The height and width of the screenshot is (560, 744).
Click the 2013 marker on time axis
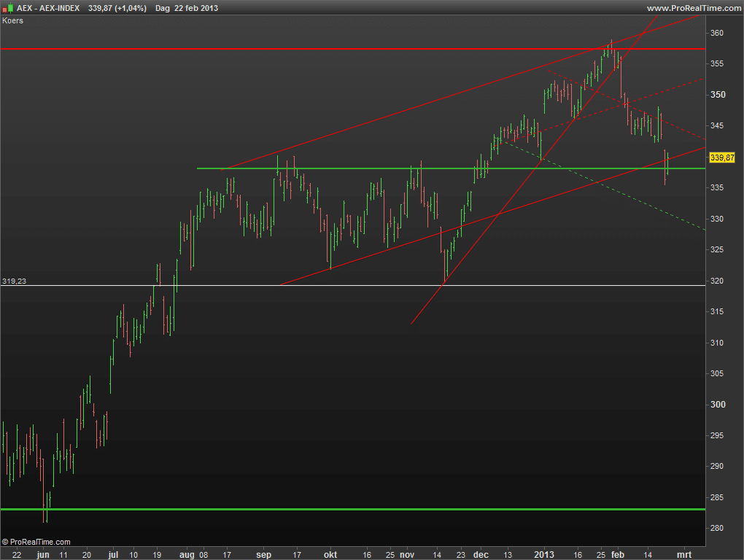pos(544,555)
